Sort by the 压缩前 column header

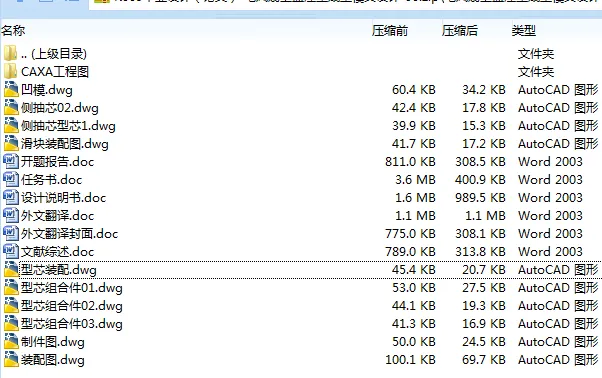coord(390,30)
